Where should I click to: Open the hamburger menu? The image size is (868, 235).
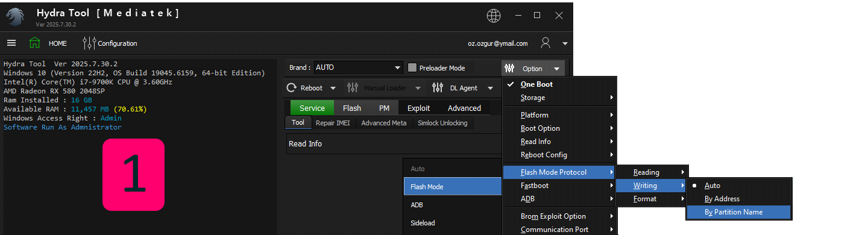pos(11,43)
